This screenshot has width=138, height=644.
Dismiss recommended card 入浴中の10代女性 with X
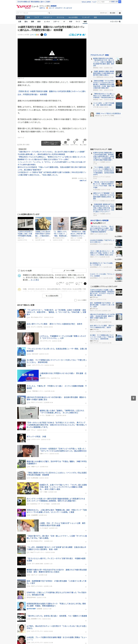point(33,240)
